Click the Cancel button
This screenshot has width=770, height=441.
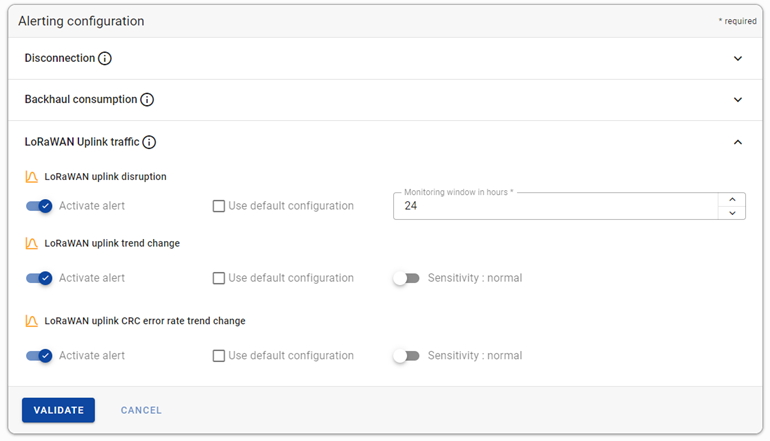pyautogui.click(x=141, y=410)
